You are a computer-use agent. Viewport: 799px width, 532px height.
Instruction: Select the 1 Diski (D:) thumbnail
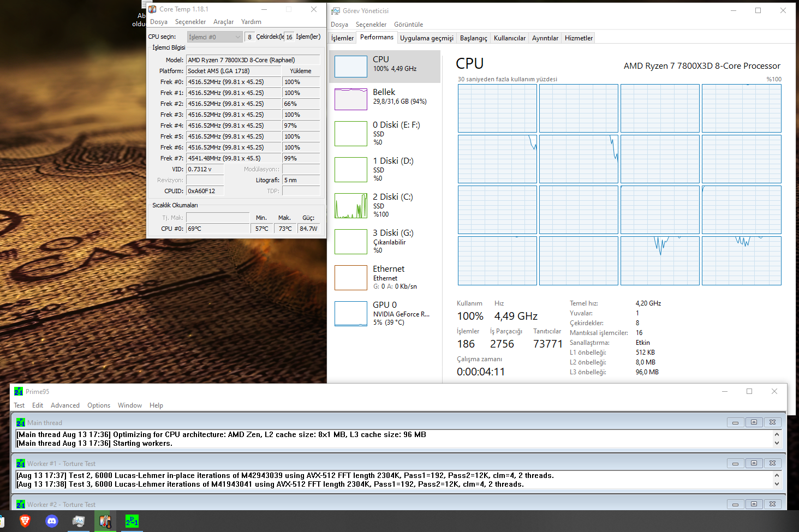[351, 170]
